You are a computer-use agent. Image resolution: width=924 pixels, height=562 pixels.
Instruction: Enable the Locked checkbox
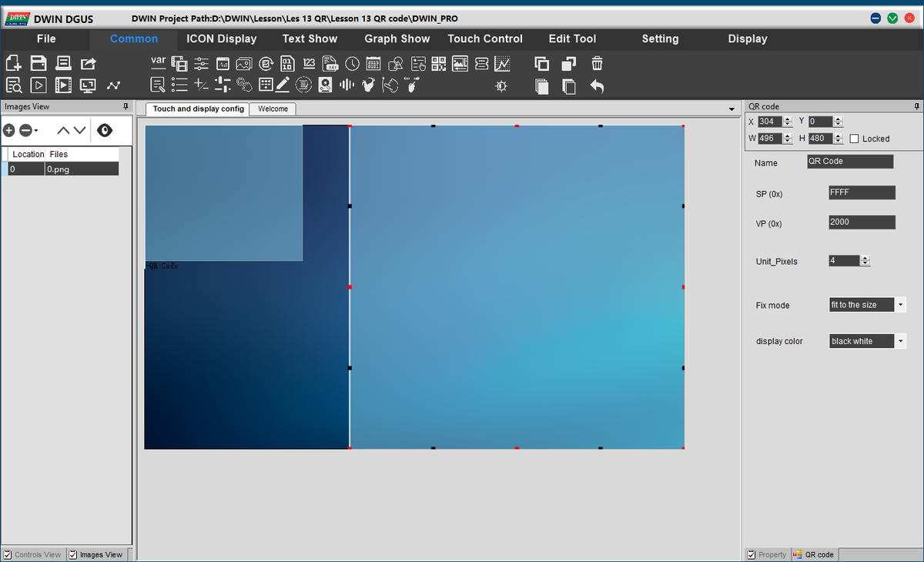854,139
